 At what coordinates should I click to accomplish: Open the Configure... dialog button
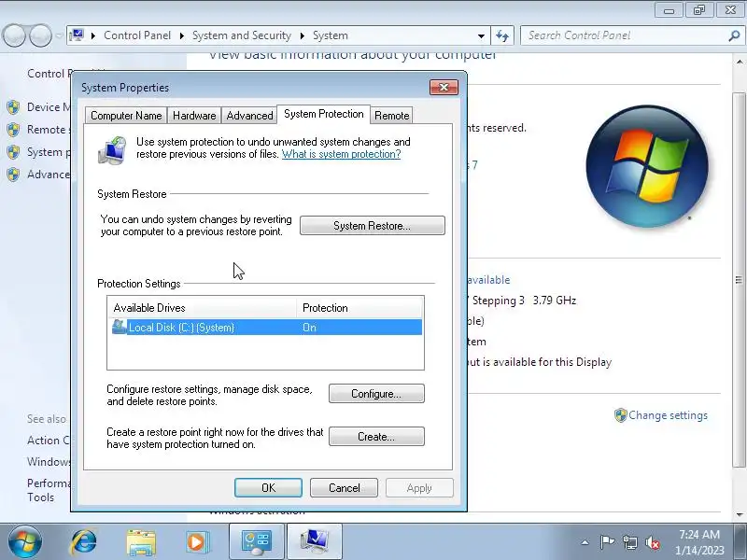(x=376, y=394)
